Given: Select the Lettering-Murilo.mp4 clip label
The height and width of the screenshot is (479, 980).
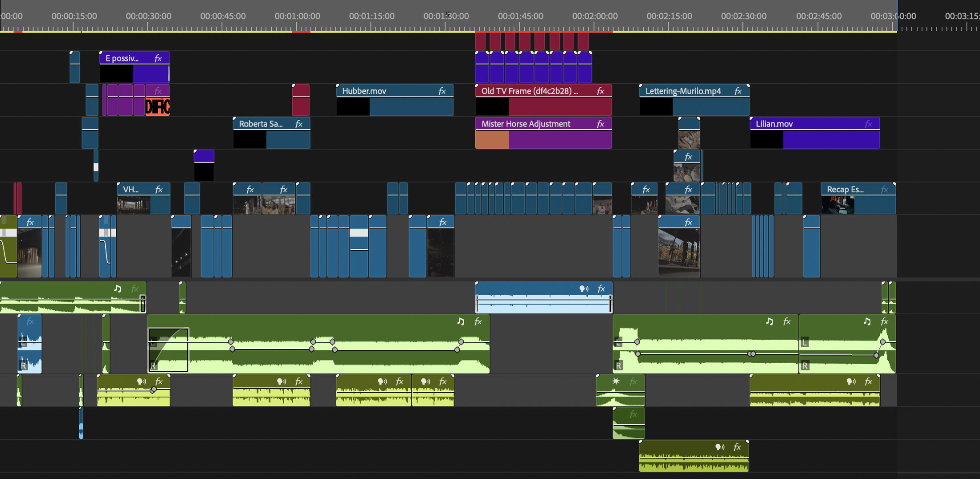Looking at the screenshot, I should click(x=683, y=91).
